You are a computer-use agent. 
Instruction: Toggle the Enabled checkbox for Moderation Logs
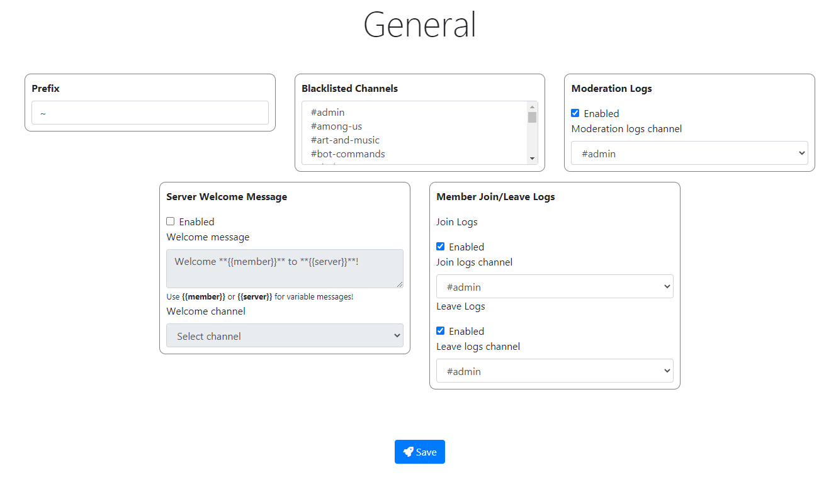tap(575, 113)
